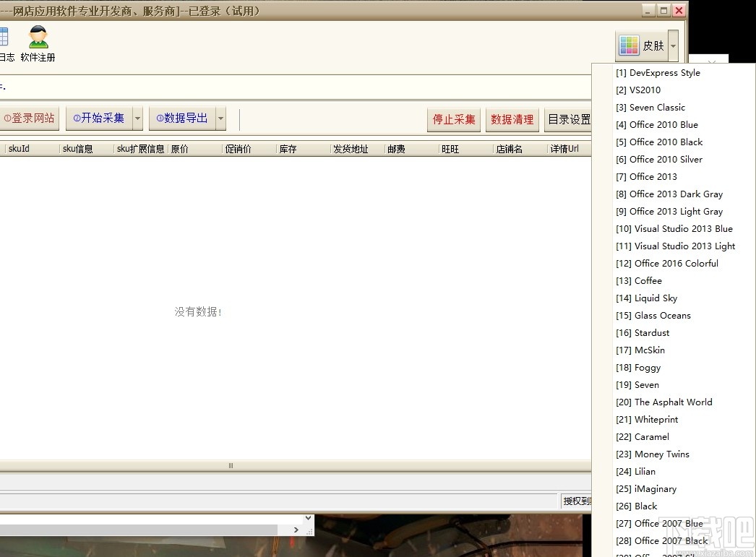Click the skuId column header
756x557 pixels.
click(32, 149)
